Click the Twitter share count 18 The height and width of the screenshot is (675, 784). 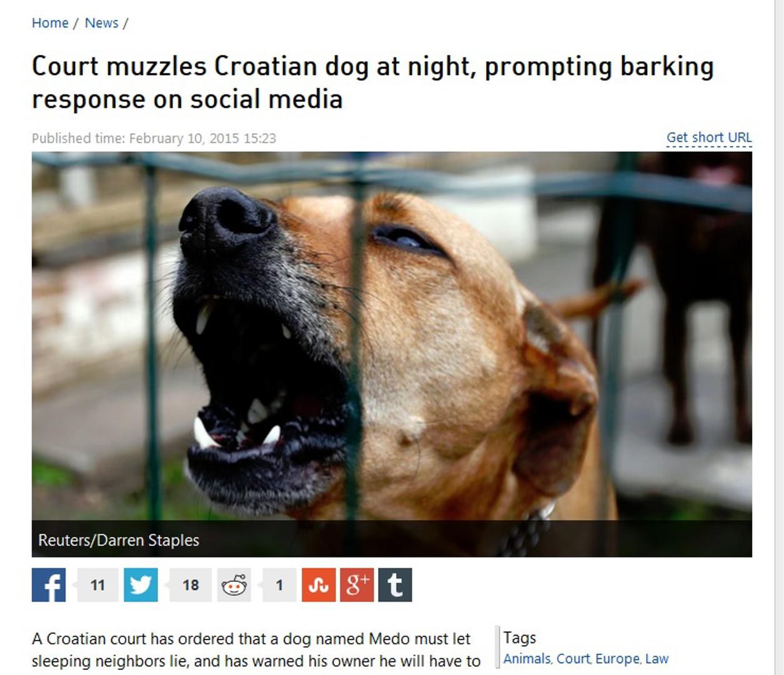pos(191,585)
